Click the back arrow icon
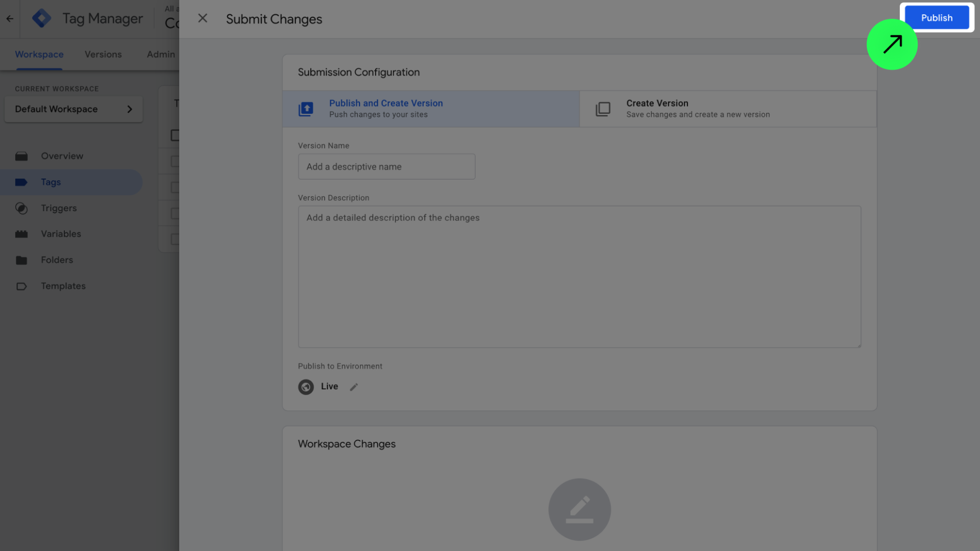 coord(10,19)
